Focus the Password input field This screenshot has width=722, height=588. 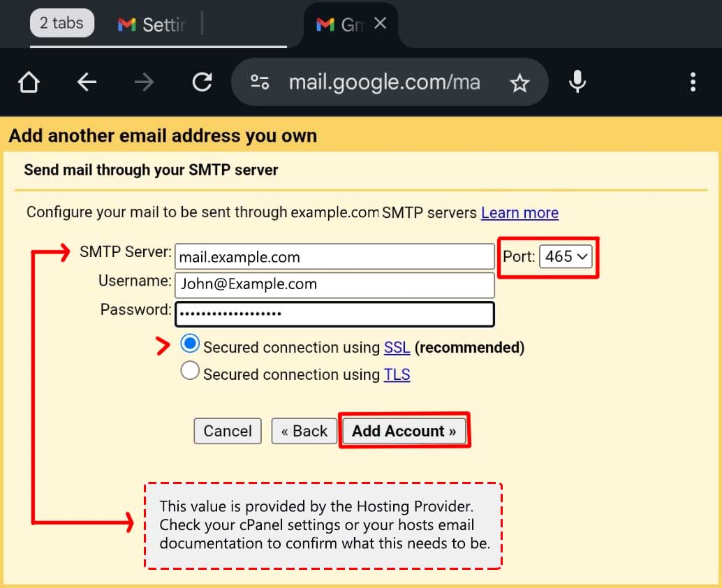pyautogui.click(x=334, y=314)
